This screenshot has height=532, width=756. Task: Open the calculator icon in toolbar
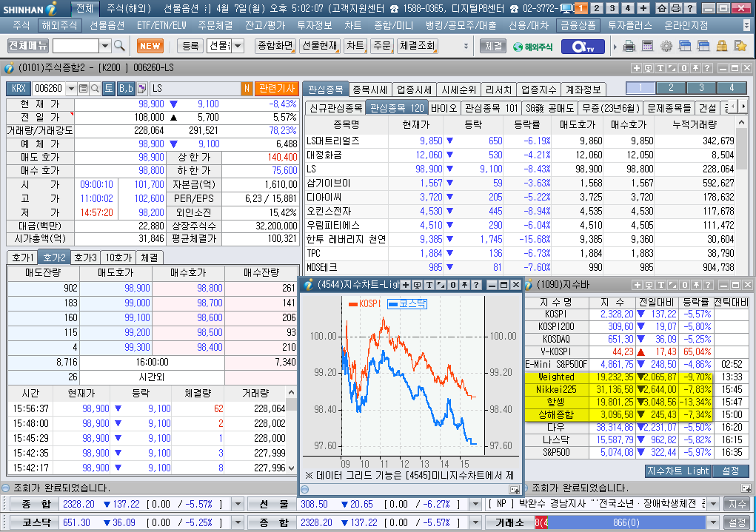(x=647, y=47)
